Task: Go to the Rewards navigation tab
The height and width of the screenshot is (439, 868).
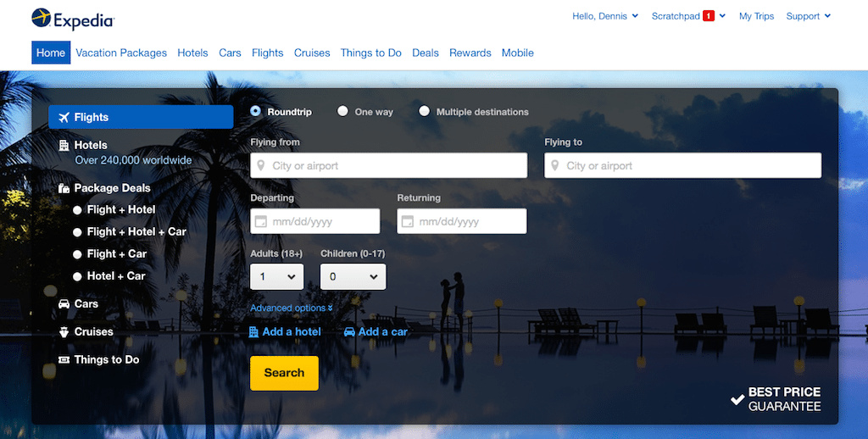Action: coord(470,53)
